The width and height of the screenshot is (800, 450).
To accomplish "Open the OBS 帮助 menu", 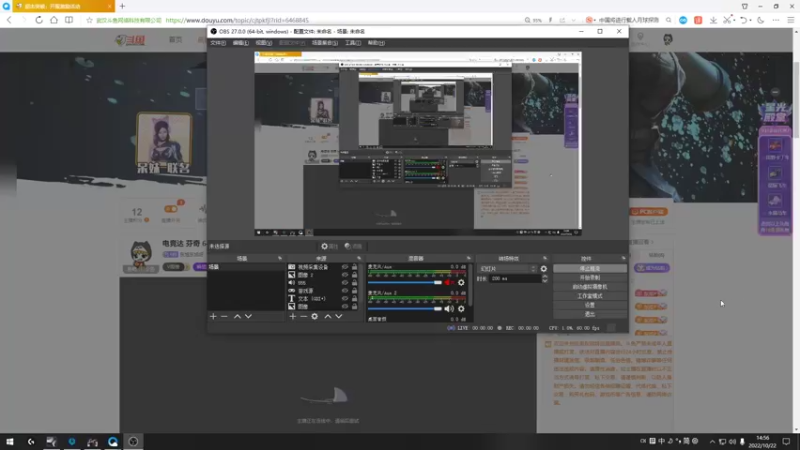I will click(376, 43).
